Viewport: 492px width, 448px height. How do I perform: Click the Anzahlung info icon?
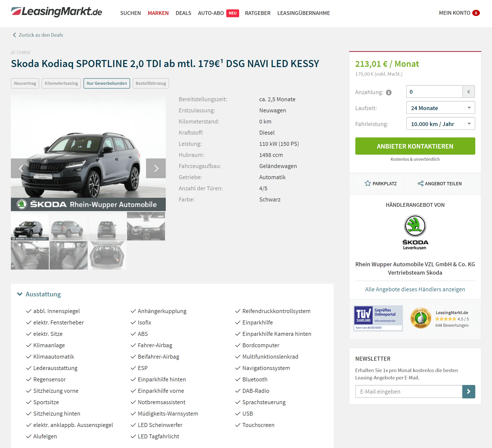click(389, 92)
